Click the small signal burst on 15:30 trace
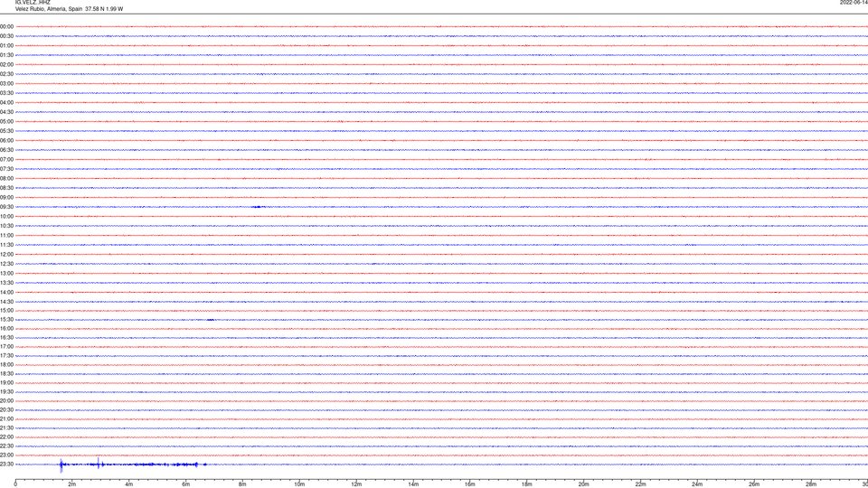This screenshot has height=488, width=868. click(211, 320)
